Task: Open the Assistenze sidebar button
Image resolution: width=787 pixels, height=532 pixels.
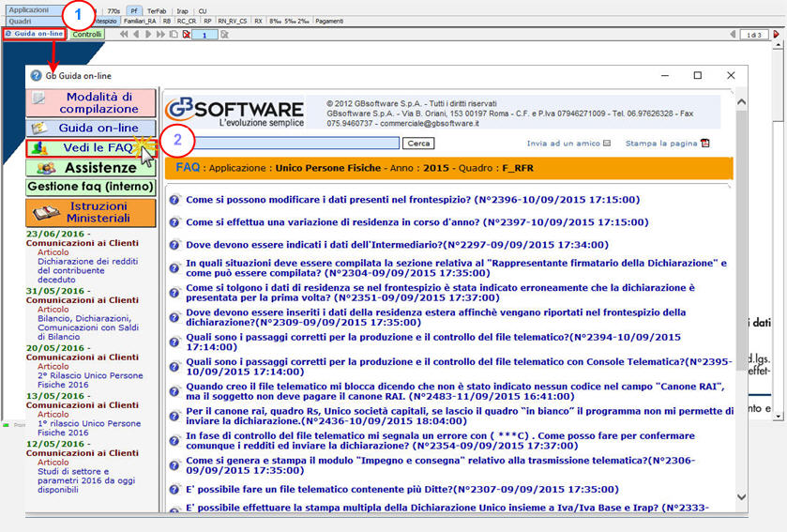Action: [x=91, y=168]
